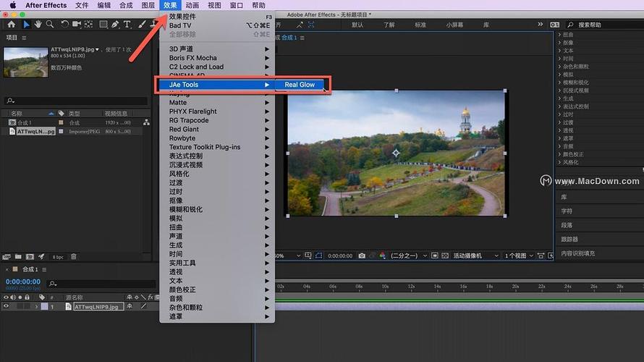Show channel and color management settings
Screen dimensions: 644x362
coord(382,256)
